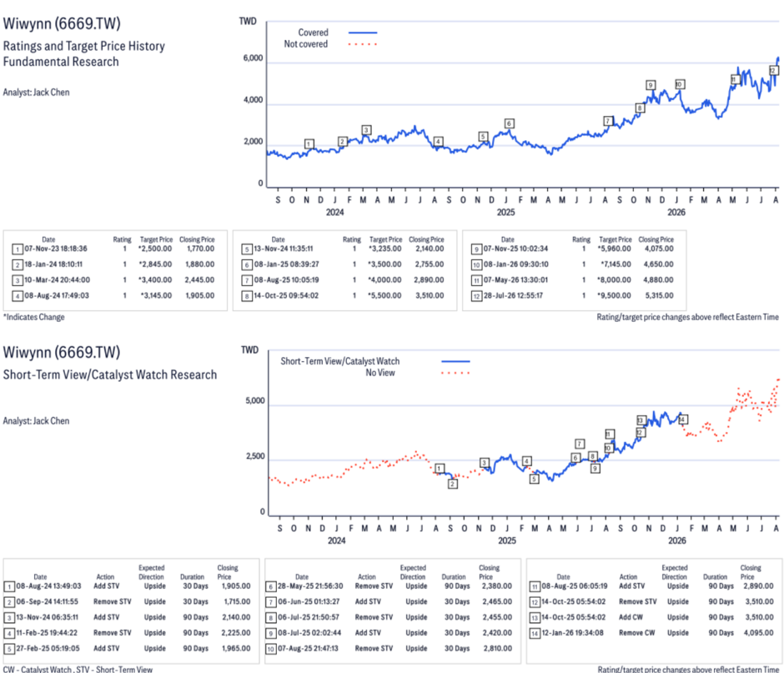Select marker 8 on the Ratings price chart
This screenshot has width=784, height=673.
pyautogui.click(x=640, y=108)
